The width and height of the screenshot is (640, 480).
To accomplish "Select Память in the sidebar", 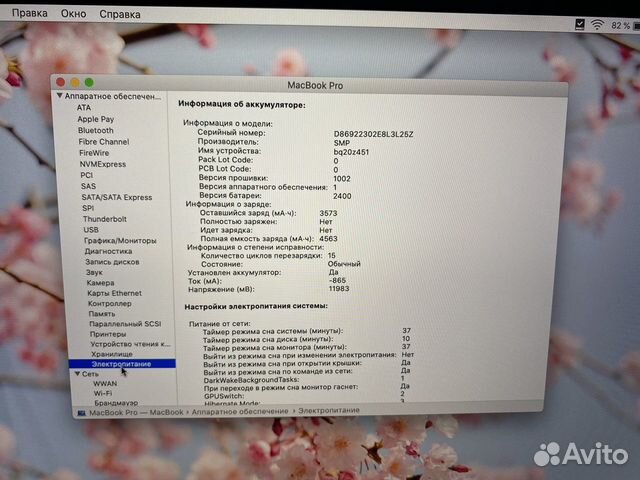I will tap(102, 313).
